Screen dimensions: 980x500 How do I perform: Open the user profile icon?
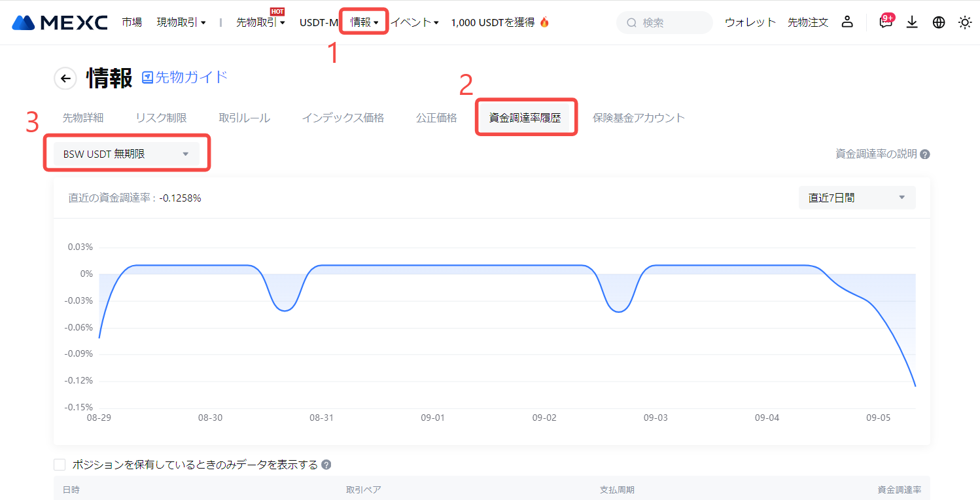847,22
